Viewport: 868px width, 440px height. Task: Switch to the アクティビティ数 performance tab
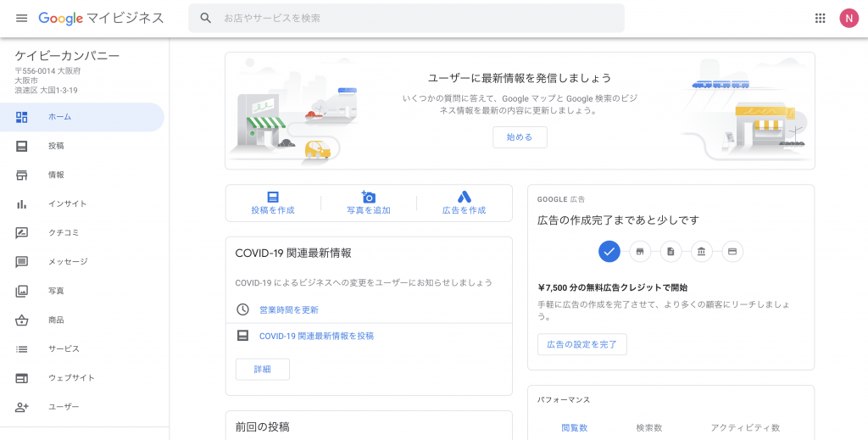click(x=745, y=427)
